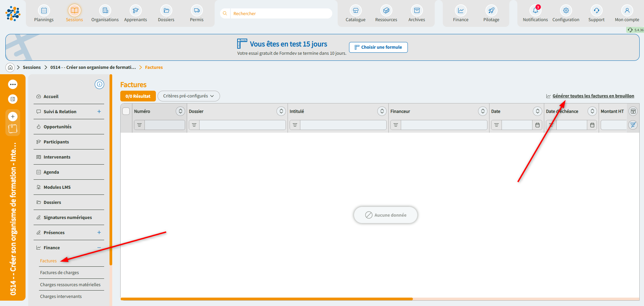Open the Critères pré-configurés dropdown
Viewport: 644px width, 306px height.
tap(188, 96)
